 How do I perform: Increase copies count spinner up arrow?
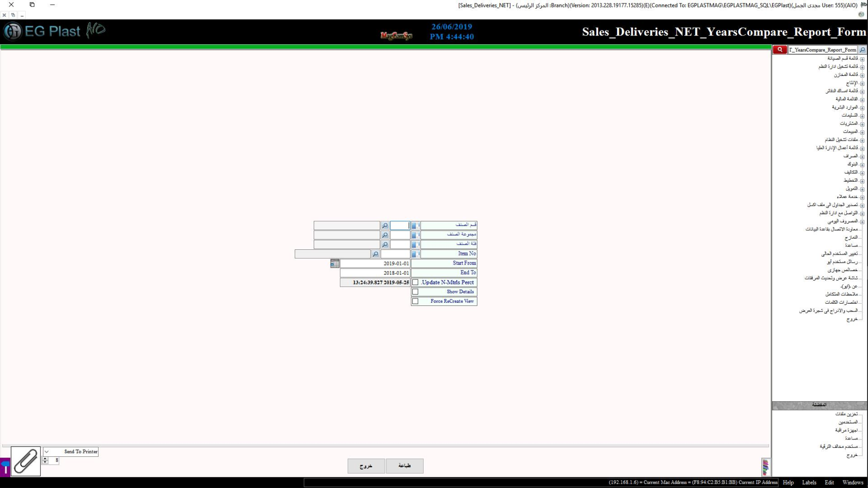(45, 459)
